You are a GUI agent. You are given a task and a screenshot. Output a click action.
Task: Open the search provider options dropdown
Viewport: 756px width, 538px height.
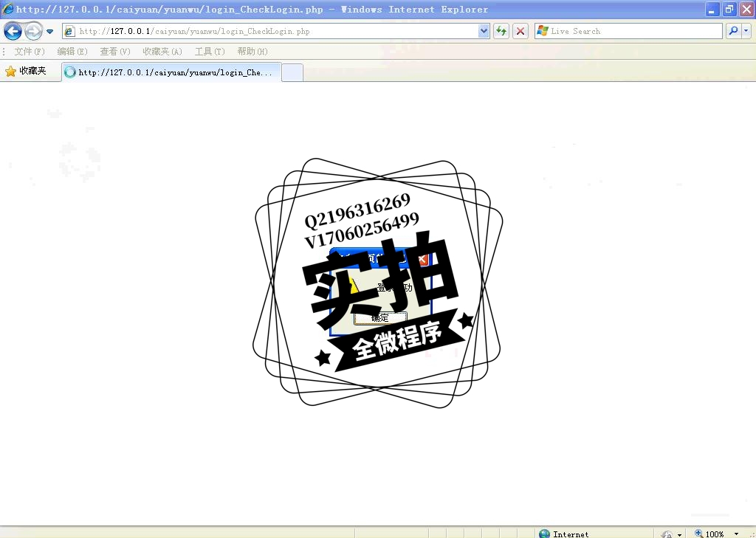click(x=746, y=31)
